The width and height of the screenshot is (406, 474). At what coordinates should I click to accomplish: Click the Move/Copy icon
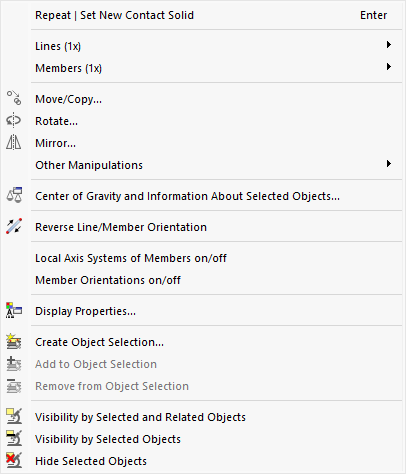[x=14, y=98]
